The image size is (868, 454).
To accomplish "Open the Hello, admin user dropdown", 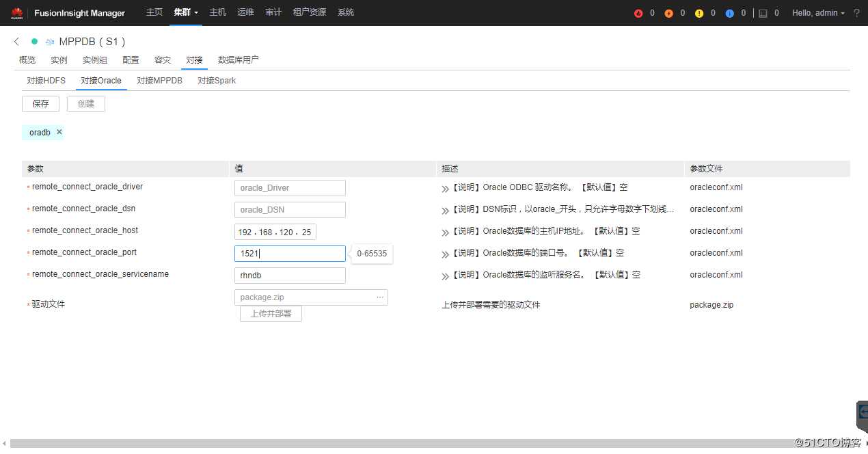I will (818, 13).
